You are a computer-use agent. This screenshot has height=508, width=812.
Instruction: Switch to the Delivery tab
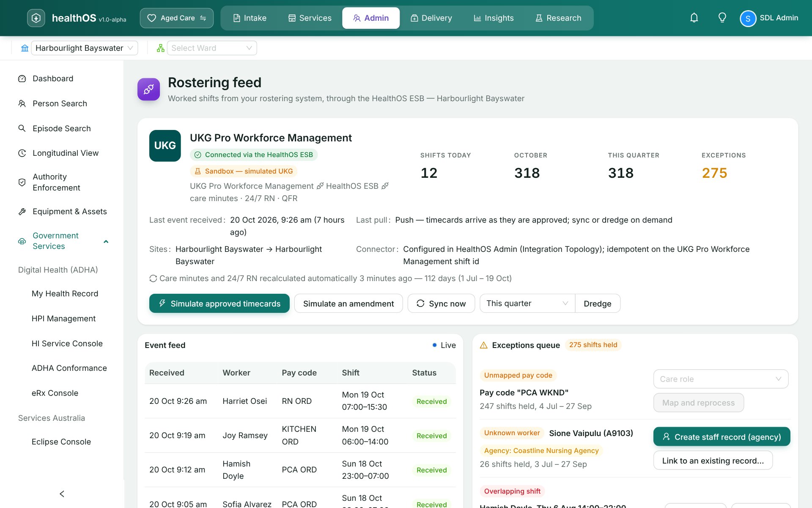[431, 18]
